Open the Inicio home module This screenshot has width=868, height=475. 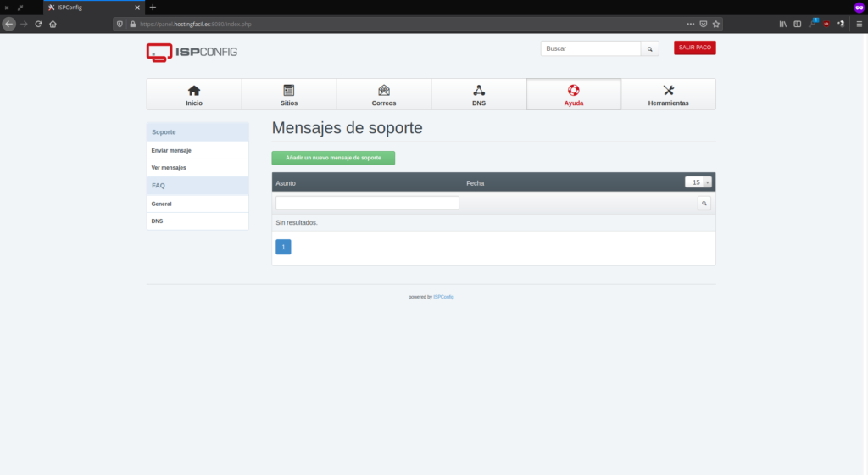pos(194,94)
